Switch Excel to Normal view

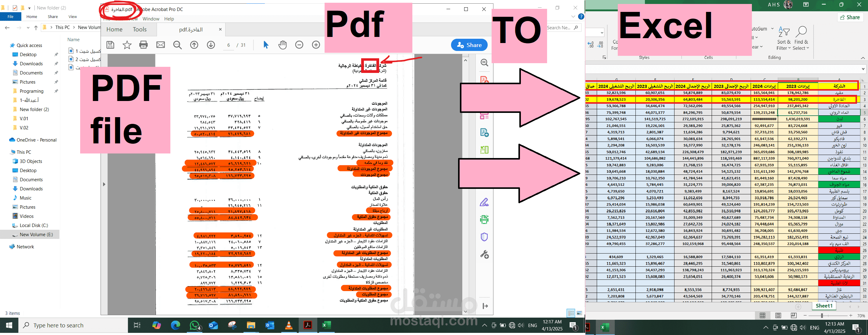763,315
